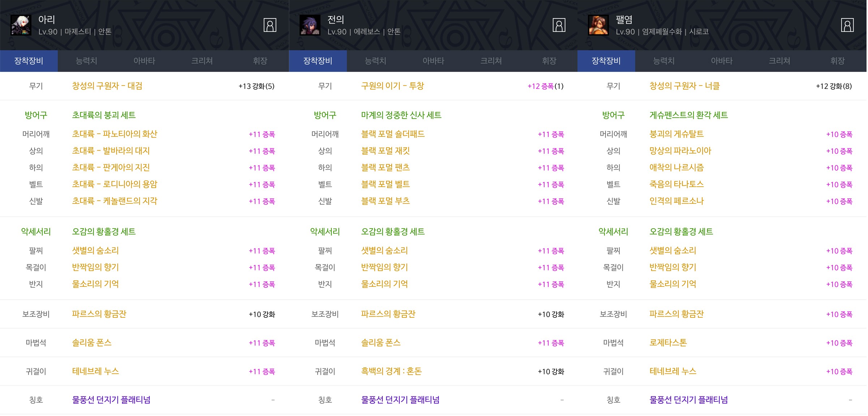This screenshot has width=868, height=416.
Task: Select 초대륙 - 케놀랜드의 지각 item
Action: [115, 201]
